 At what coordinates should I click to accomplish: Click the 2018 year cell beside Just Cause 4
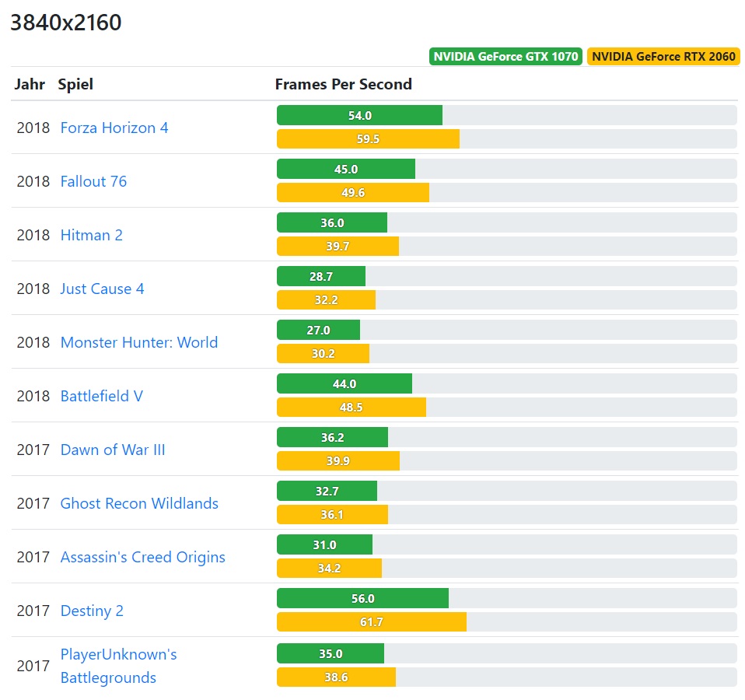tap(33, 289)
